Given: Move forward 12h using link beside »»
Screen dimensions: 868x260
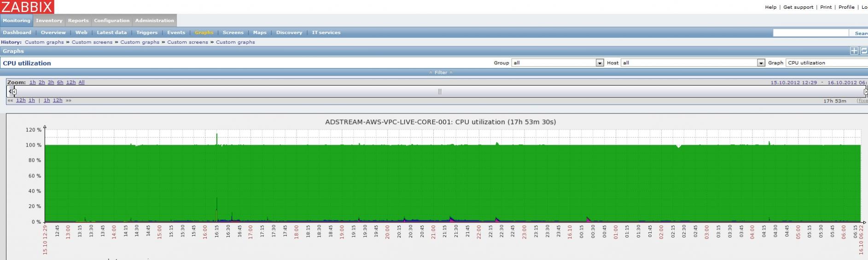Looking at the screenshot, I should tap(58, 100).
